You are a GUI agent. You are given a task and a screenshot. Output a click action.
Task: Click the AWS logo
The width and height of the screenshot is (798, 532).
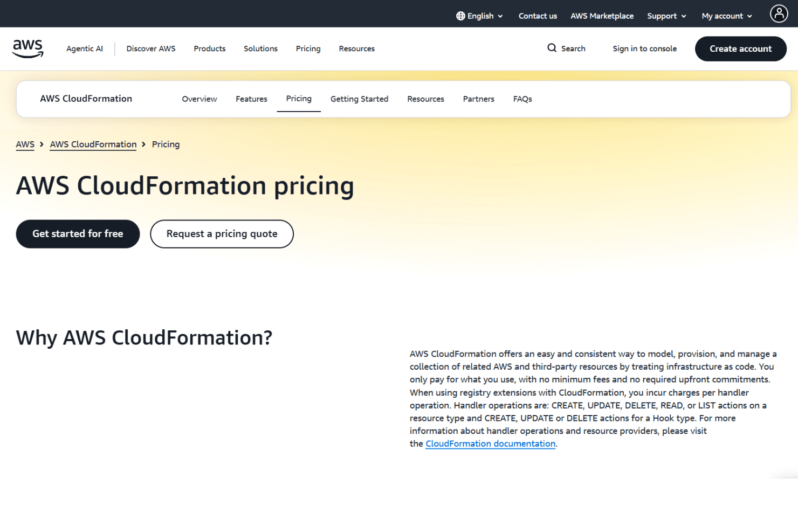(x=28, y=49)
